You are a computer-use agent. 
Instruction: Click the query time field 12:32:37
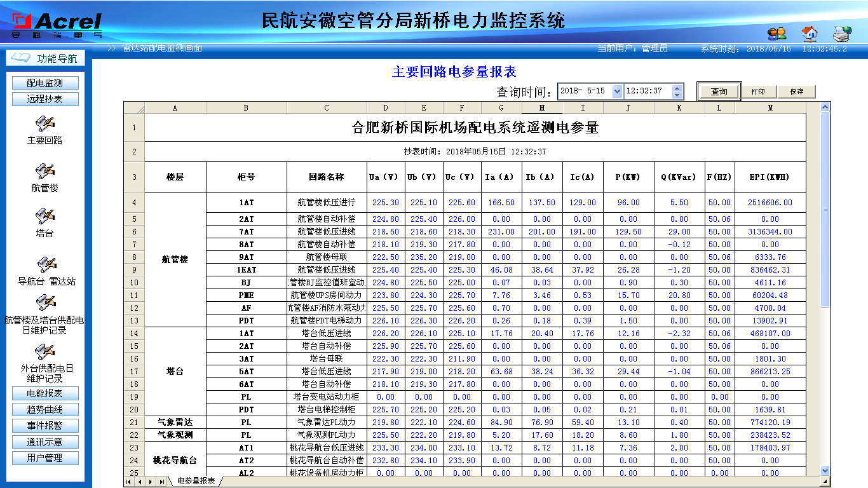pos(648,91)
